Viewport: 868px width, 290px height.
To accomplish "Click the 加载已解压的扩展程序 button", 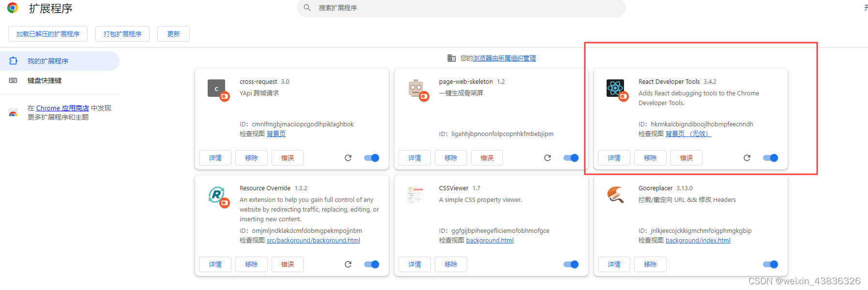I will (x=48, y=34).
